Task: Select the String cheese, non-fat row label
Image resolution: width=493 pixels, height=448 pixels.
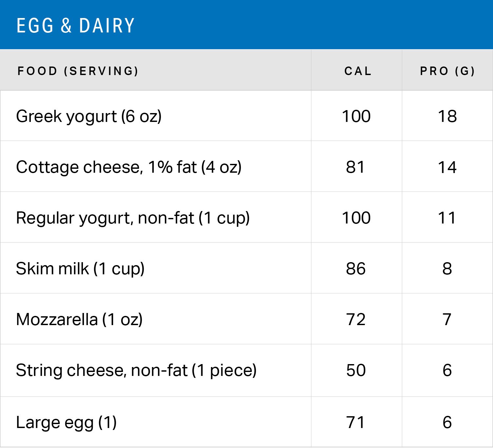Action: 136,370
